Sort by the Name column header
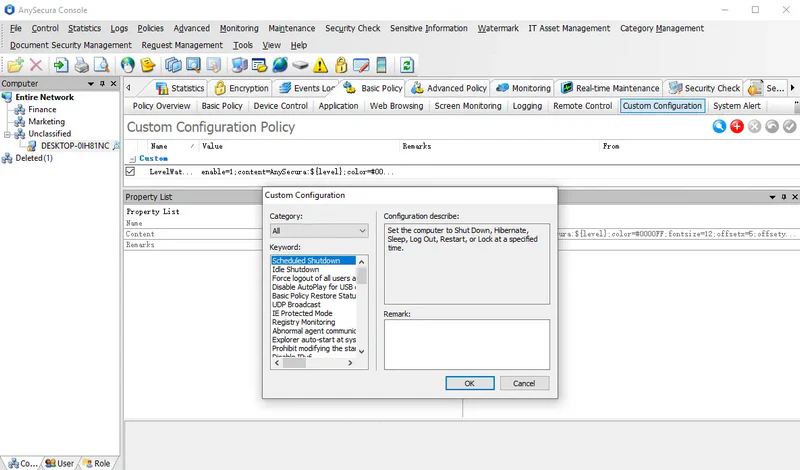Image resolution: width=800 pixels, height=470 pixels. 172,146
